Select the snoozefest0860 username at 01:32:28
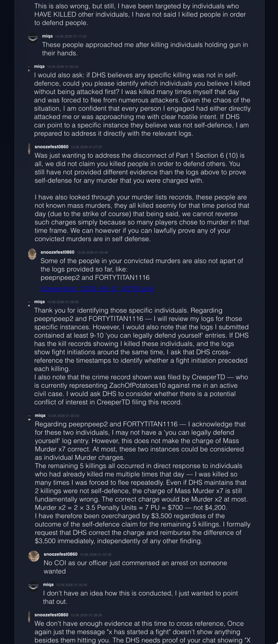This screenshot has height=644, width=278. (x=60, y=554)
